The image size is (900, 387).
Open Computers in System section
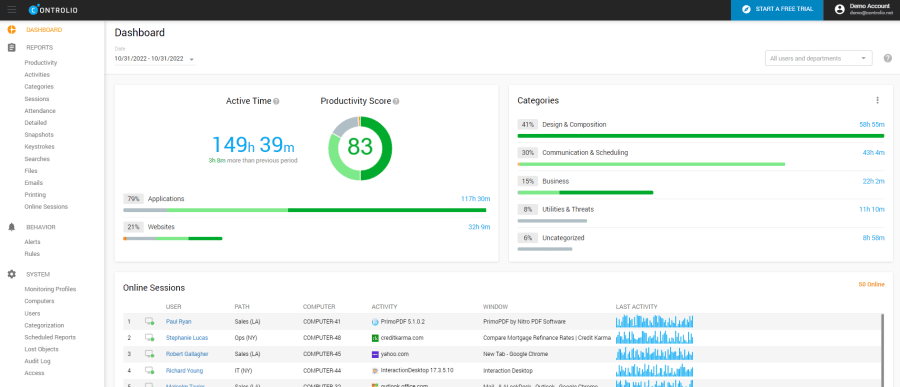(x=39, y=301)
